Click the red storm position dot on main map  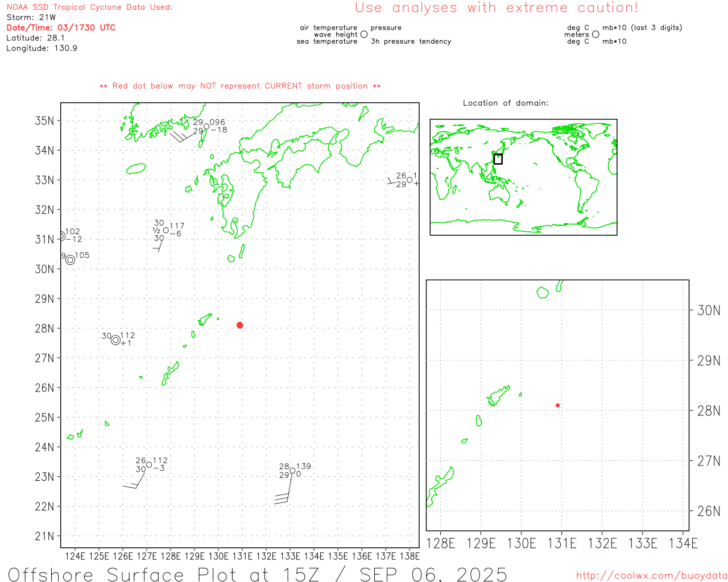[240, 325]
